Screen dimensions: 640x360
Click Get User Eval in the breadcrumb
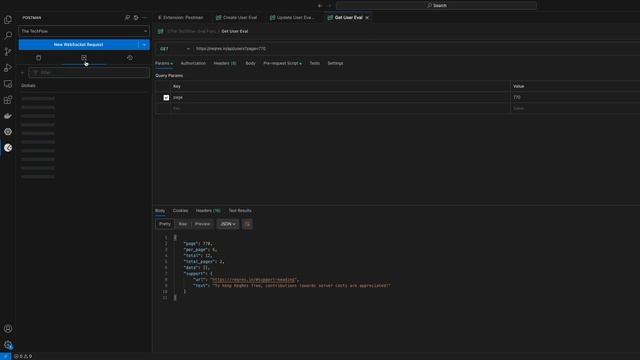coord(235,31)
